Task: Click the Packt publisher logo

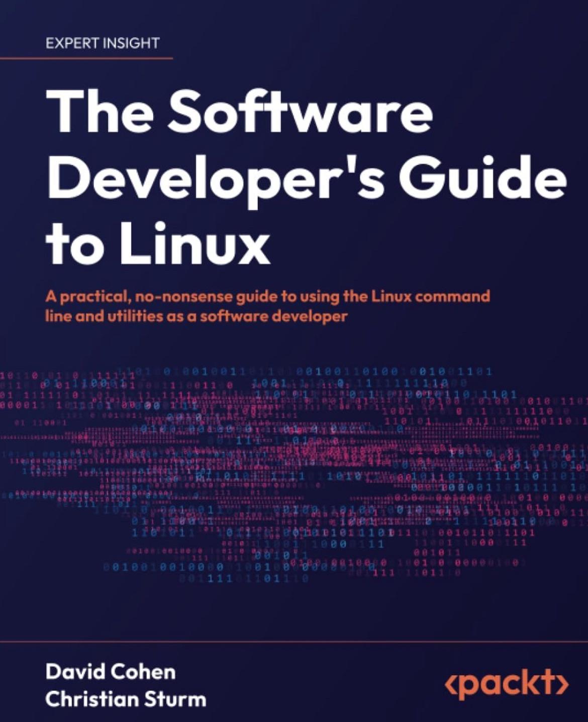Action: click(507, 685)
